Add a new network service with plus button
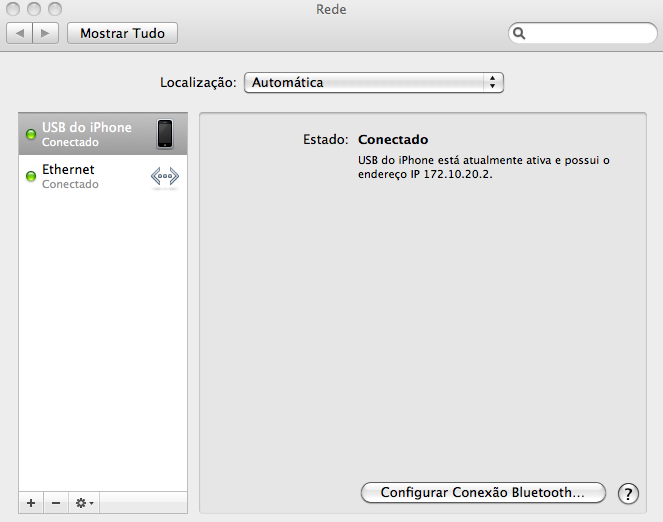The width and height of the screenshot is (663, 522). [x=31, y=503]
